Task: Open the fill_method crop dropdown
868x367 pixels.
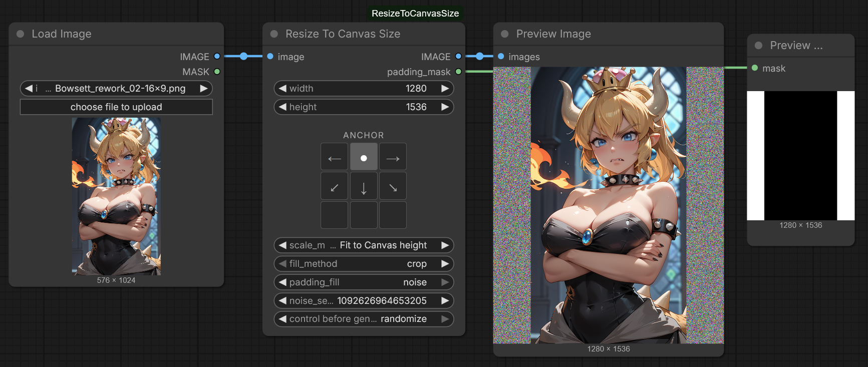Action: coord(364,264)
